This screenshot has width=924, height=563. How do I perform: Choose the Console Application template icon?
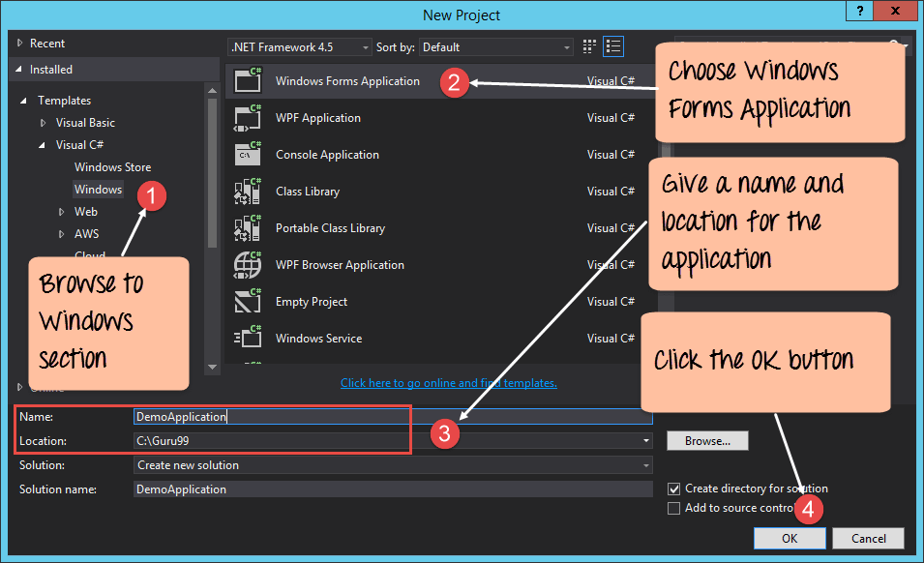coord(248,155)
